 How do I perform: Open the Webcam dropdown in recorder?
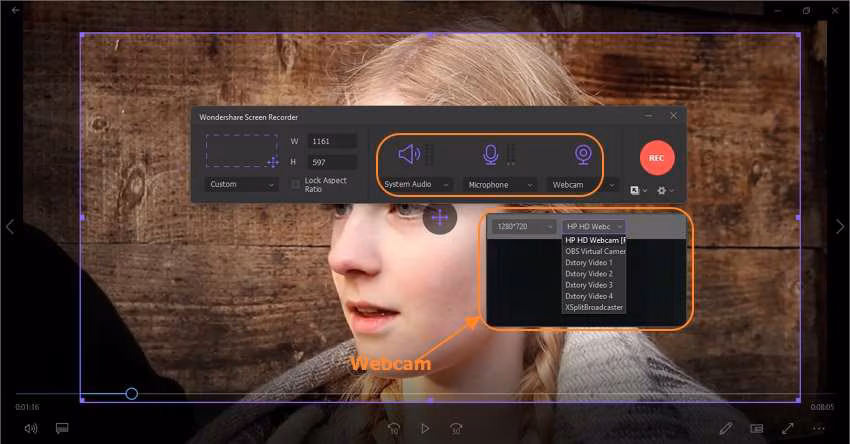tap(582, 185)
